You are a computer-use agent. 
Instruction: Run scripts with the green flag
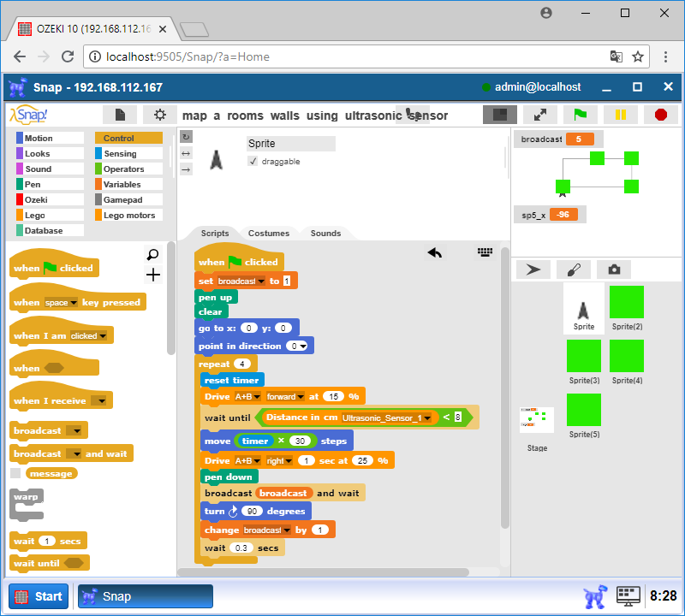[581, 115]
